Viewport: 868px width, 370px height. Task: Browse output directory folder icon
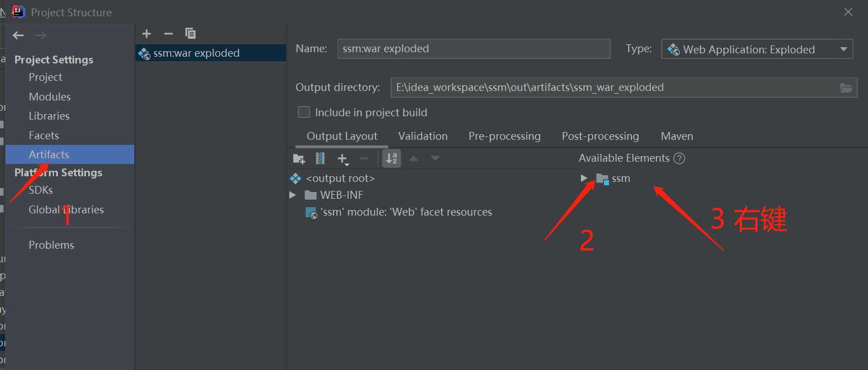846,88
